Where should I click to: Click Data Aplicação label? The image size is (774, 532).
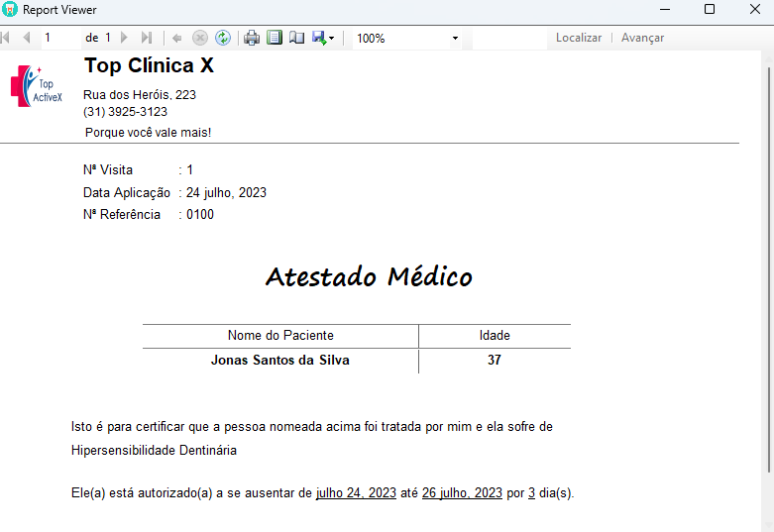coord(127,192)
